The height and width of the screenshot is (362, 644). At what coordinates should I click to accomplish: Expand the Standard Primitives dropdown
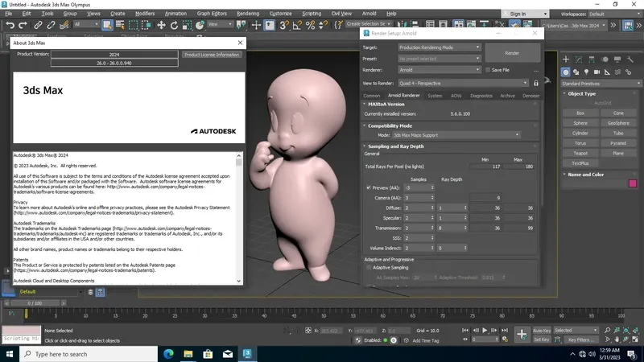tap(599, 84)
